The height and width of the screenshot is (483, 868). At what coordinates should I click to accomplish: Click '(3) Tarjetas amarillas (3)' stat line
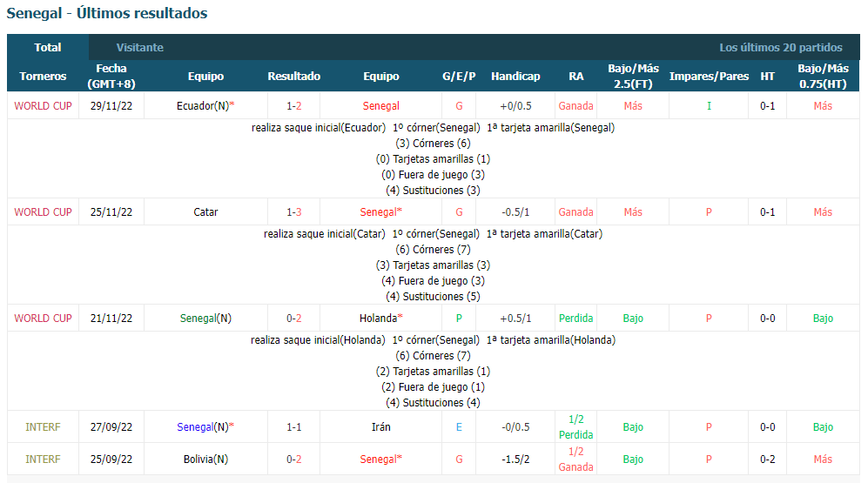click(x=433, y=265)
